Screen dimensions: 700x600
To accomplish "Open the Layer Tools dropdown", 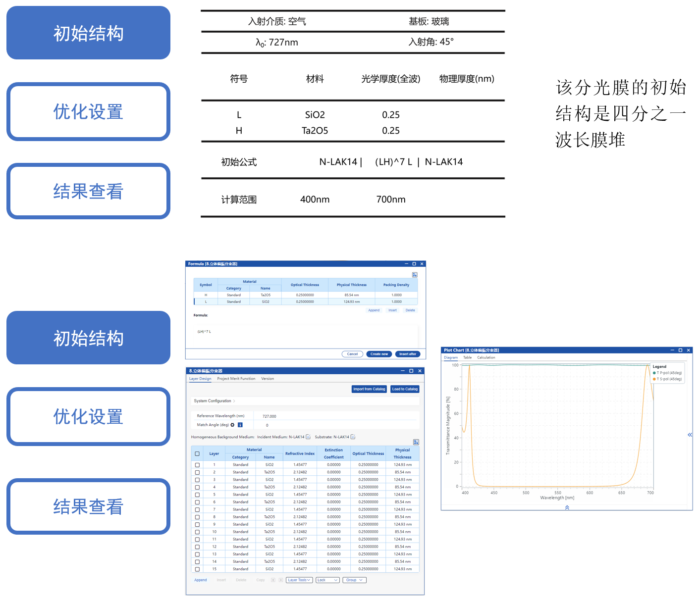I will [299, 580].
